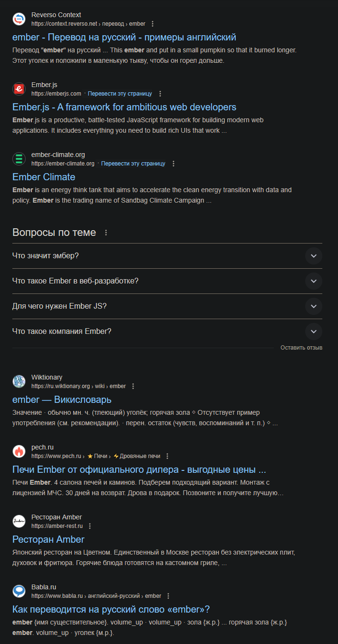The width and height of the screenshot is (338, 644).
Task: Open the "Ресторан Amber" result title
Action: point(48,539)
